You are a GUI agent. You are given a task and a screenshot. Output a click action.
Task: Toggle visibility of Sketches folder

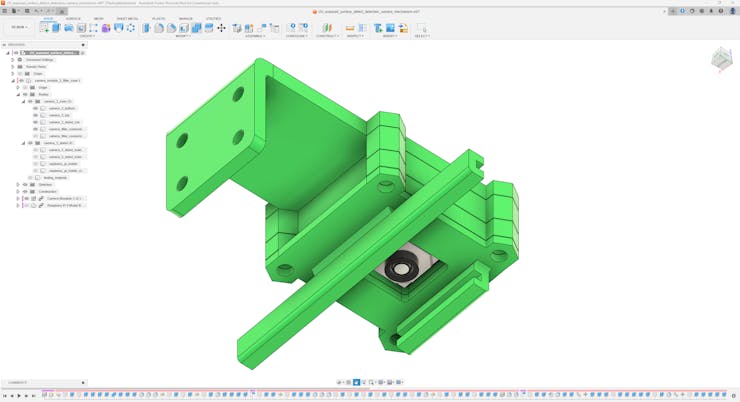pyautogui.click(x=25, y=184)
